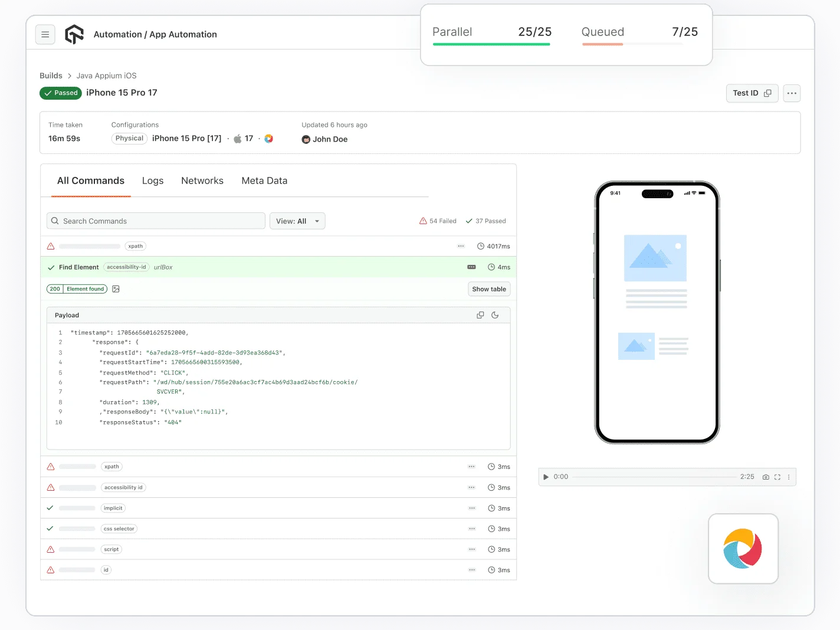Filter commands by 54 Failed
This screenshot has height=630, width=840.
[438, 221]
